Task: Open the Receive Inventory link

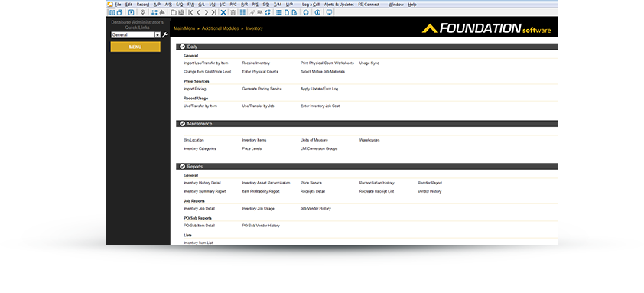Action: [x=256, y=63]
